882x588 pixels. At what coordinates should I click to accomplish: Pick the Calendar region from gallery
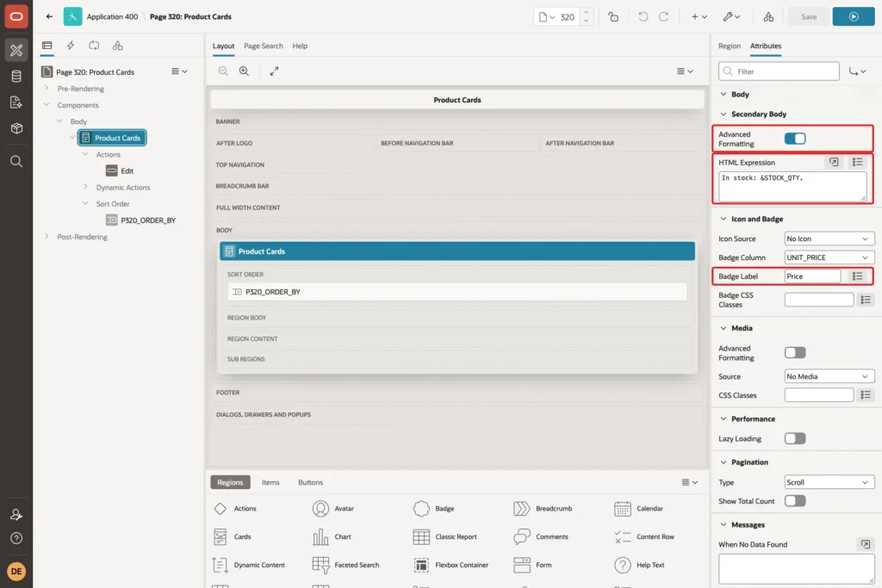click(638, 508)
